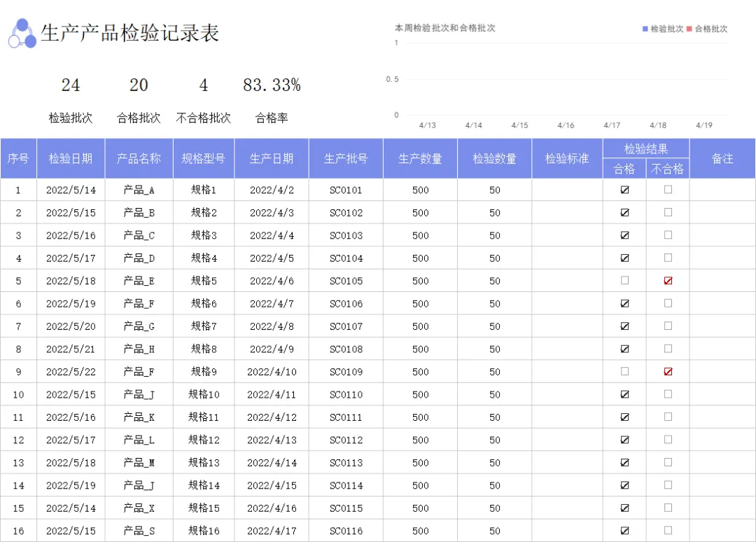Click the 合格率 label
The width and height of the screenshot is (756, 542).
click(272, 118)
